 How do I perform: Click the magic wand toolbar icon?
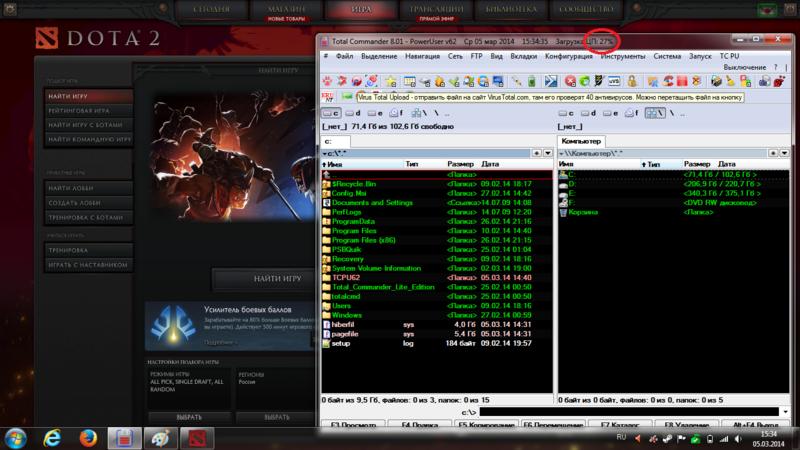[517, 81]
